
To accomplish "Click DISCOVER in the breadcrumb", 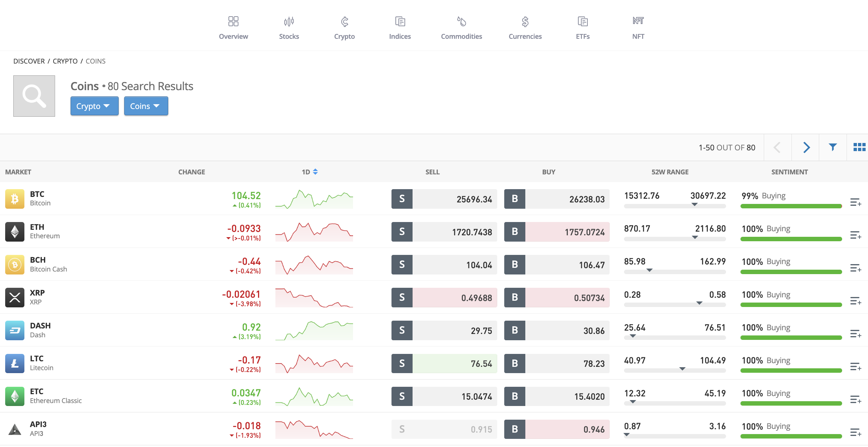I will click(x=29, y=61).
